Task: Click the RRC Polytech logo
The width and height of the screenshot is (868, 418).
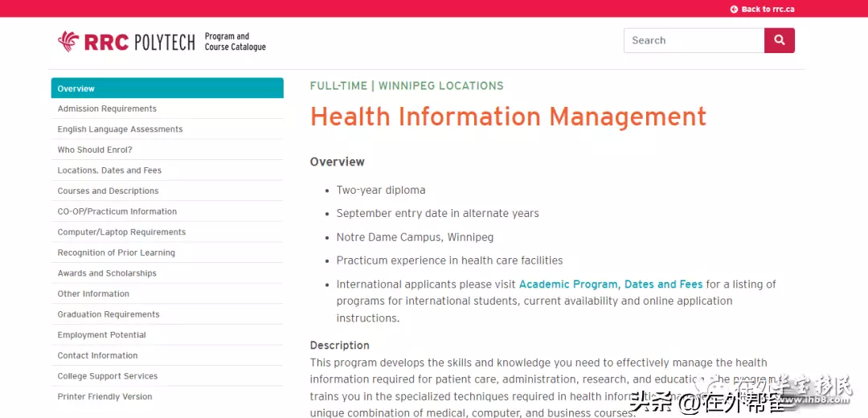Action: (x=126, y=42)
